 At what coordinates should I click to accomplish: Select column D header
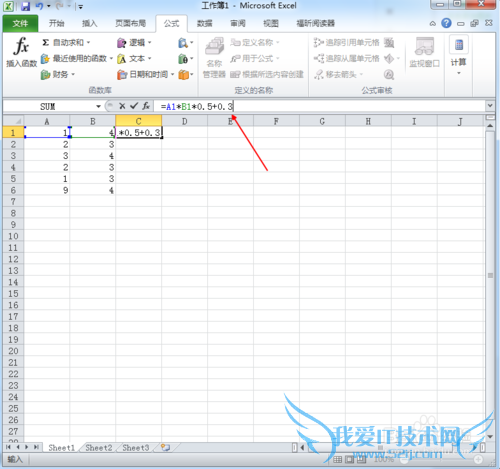[x=185, y=121]
